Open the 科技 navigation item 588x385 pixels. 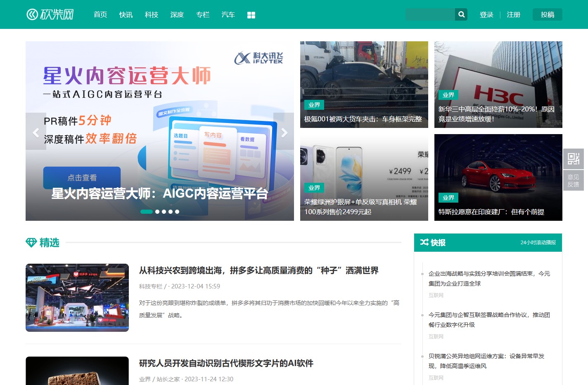tap(152, 14)
